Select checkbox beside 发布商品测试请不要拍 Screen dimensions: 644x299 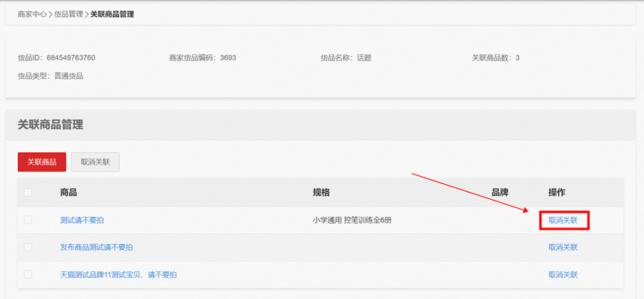[28, 248]
